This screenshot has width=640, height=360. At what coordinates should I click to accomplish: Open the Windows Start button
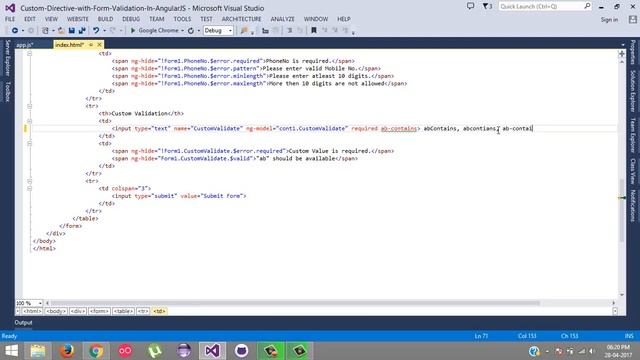[11, 351]
